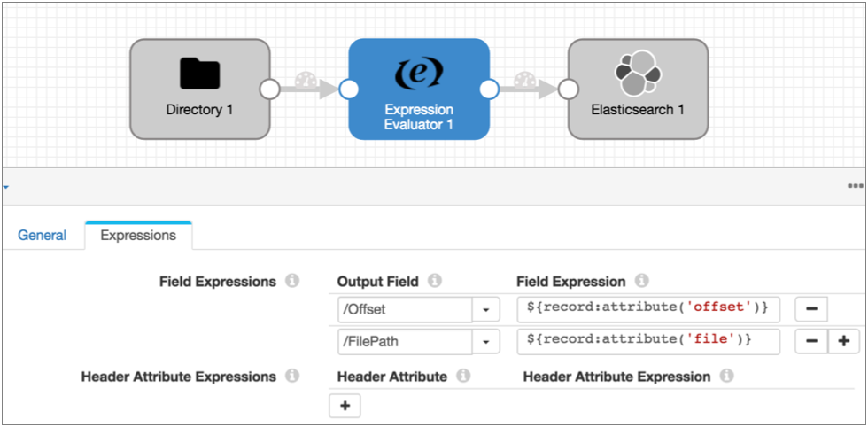868x427 pixels.
Task: Switch to the General tab
Action: pyautogui.click(x=42, y=236)
